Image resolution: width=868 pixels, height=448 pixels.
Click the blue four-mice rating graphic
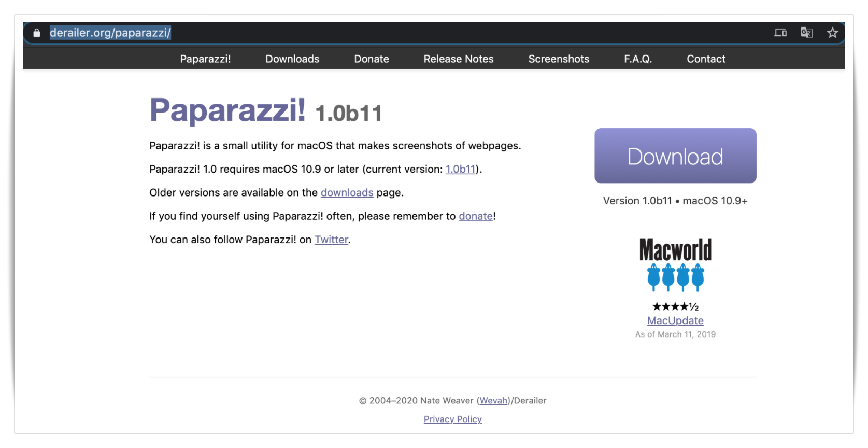675,277
